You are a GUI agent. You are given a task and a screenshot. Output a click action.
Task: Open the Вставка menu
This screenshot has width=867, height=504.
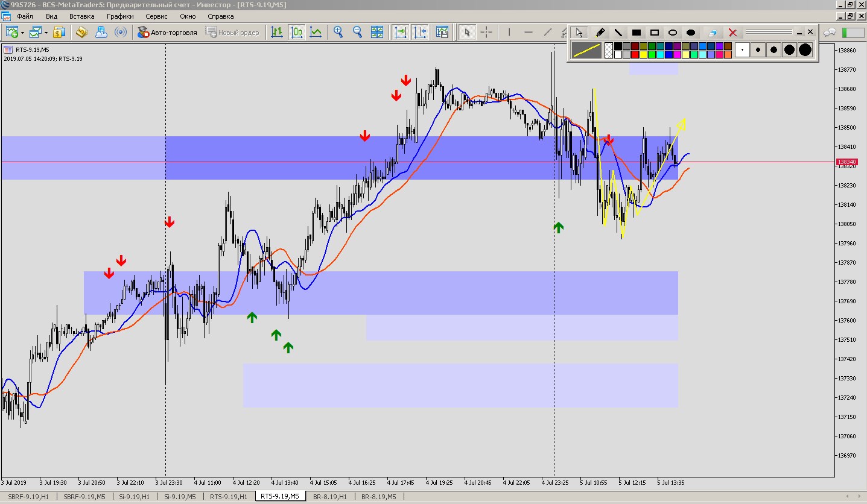pyautogui.click(x=81, y=16)
